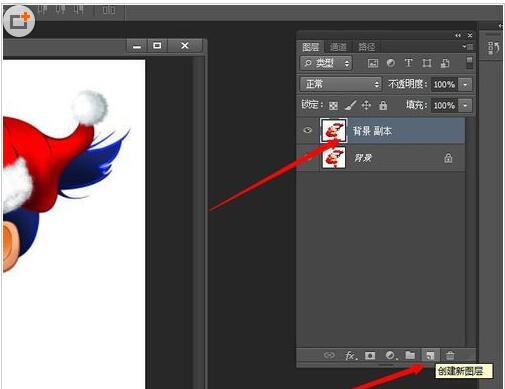Viewport: 505px width, 389px height.
Task: Select the 背景 layer thumbnail
Action: [x=334, y=158]
